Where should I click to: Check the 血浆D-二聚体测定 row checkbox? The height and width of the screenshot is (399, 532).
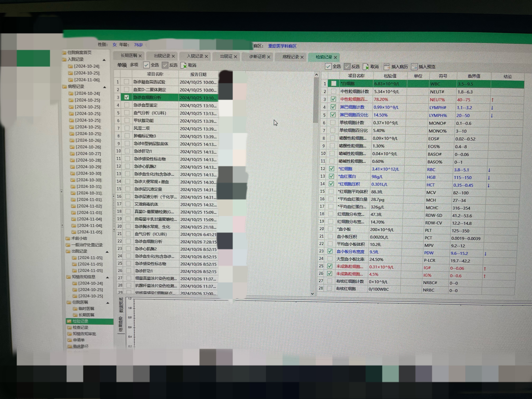click(127, 90)
